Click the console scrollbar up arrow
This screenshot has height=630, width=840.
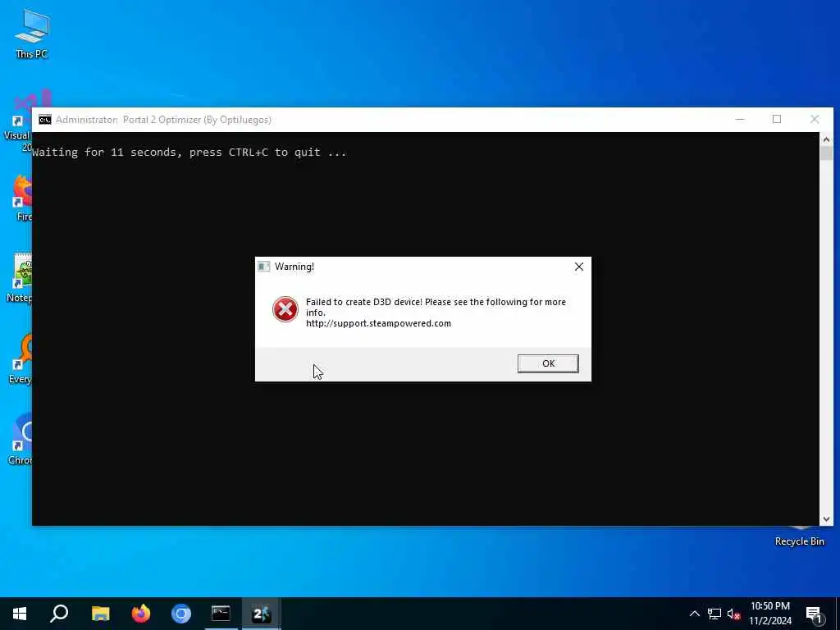826,139
